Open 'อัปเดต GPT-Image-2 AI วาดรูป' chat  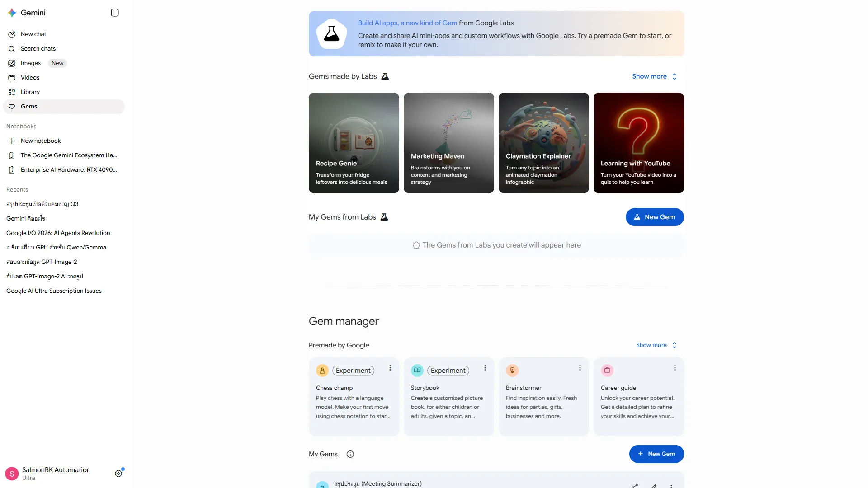pos(45,277)
